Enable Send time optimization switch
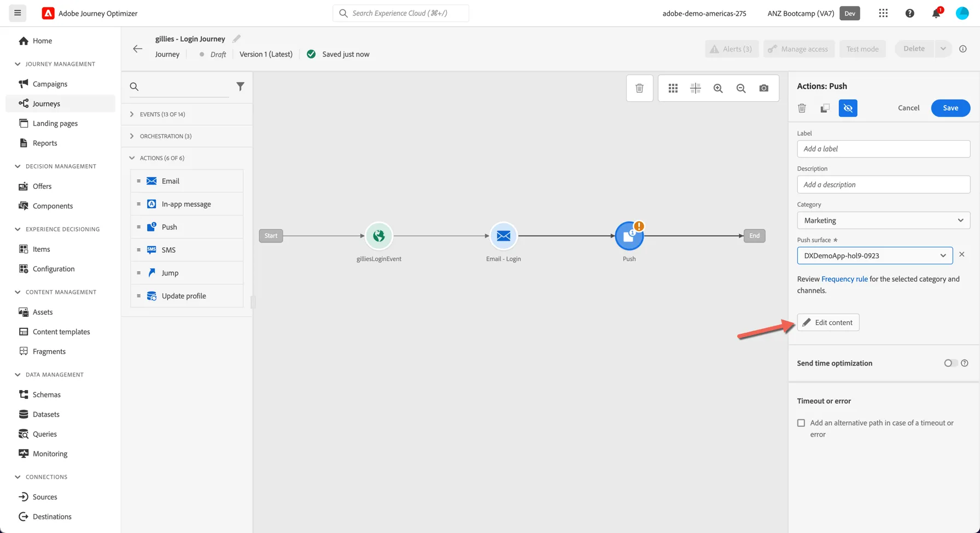This screenshot has width=980, height=533. tap(951, 363)
